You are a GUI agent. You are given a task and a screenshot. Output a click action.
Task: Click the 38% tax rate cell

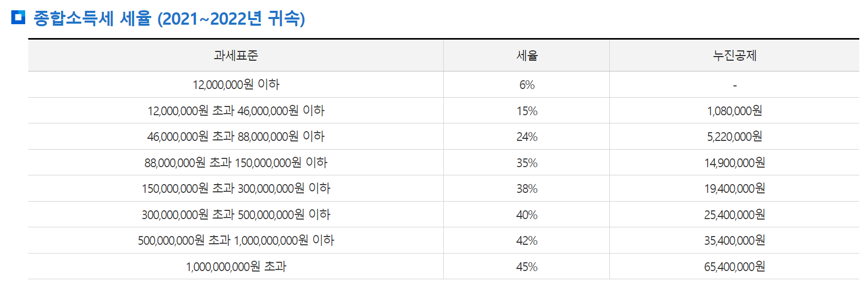point(527,189)
